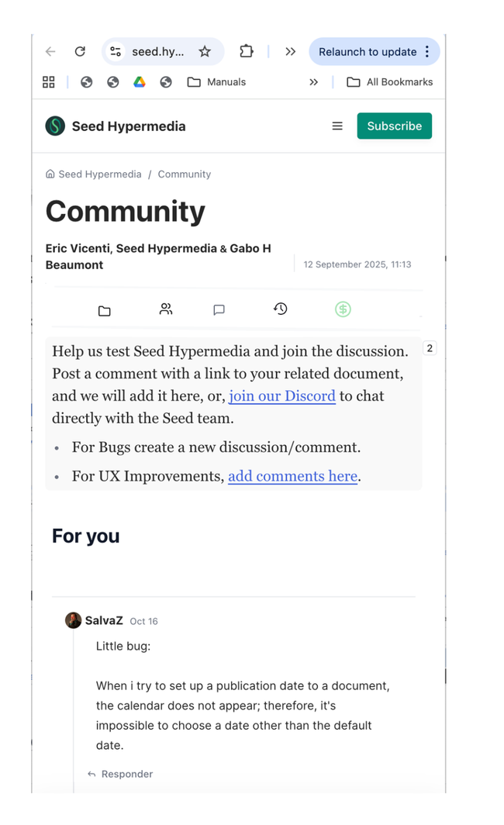Open the add comments here link
Screen dimensions: 504x825
pos(292,476)
